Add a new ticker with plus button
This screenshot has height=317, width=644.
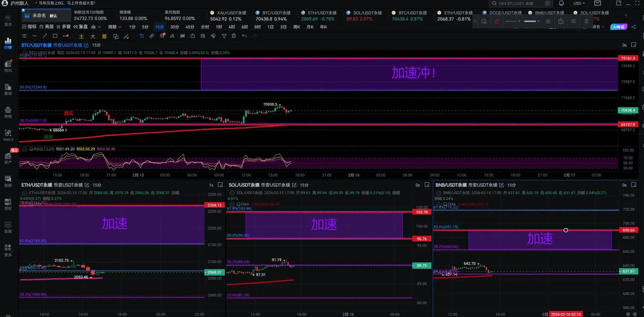tap(626, 15)
